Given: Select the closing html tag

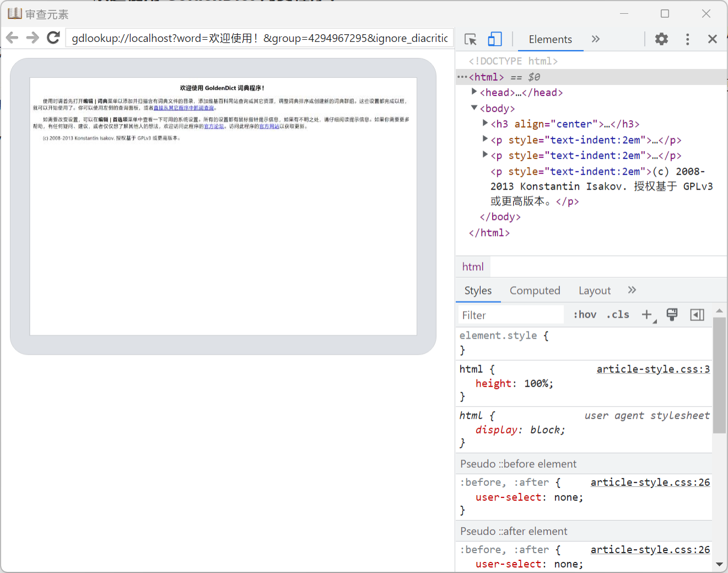Looking at the screenshot, I should pos(489,233).
